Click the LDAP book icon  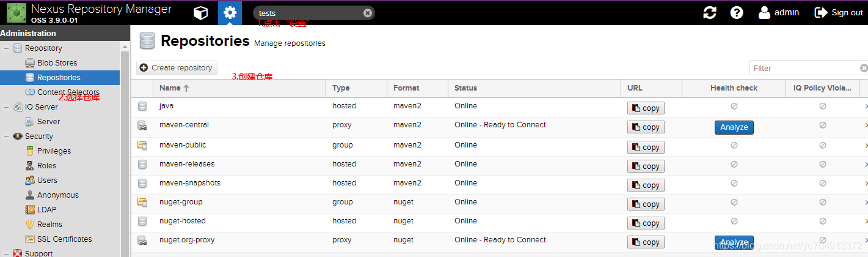(30, 210)
